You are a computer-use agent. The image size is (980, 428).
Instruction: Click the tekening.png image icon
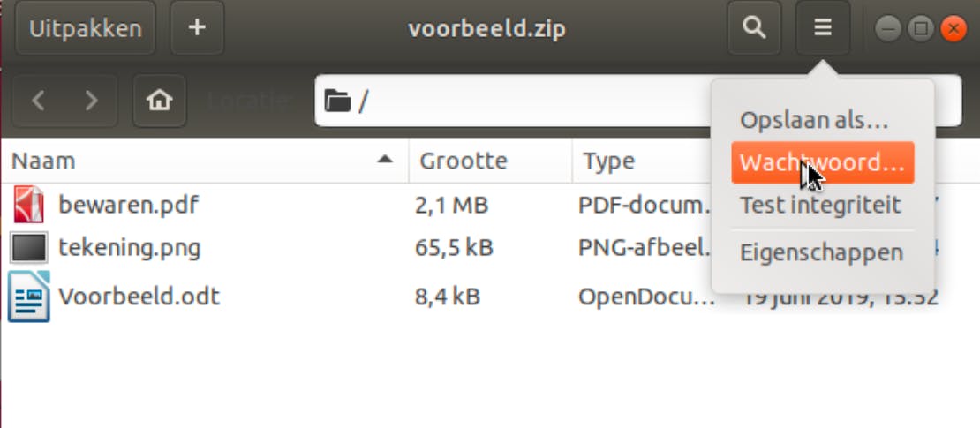coord(28,248)
